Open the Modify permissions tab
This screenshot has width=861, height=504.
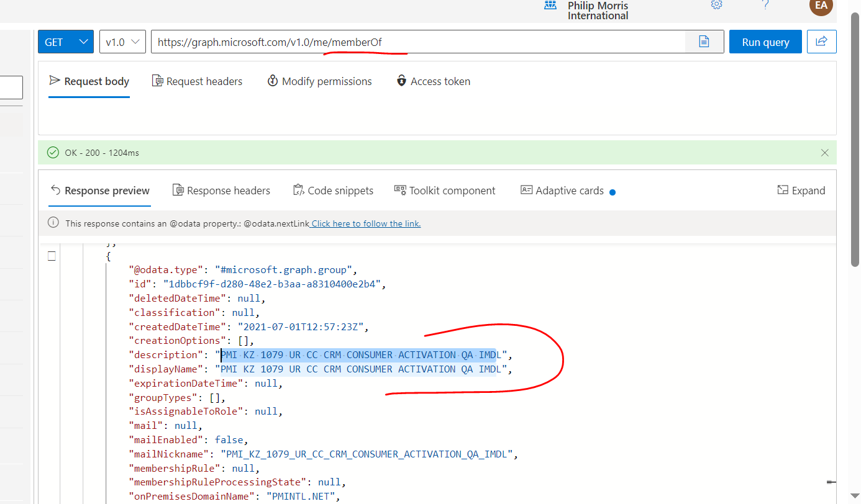click(319, 81)
